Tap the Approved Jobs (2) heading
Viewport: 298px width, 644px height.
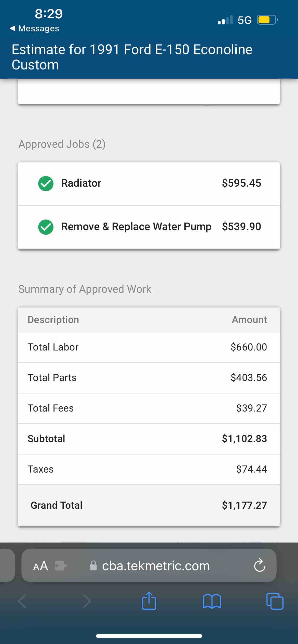[62, 144]
